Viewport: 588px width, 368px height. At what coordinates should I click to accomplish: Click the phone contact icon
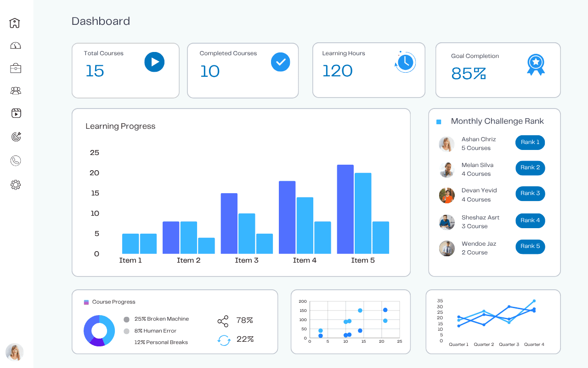(x=16, y=161)
